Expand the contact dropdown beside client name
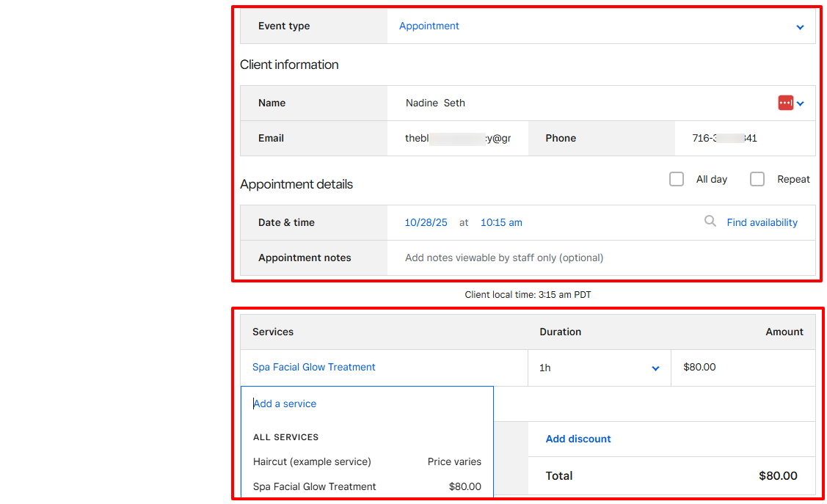The height and width of the screenshot is (504, 827). (800, 103)
